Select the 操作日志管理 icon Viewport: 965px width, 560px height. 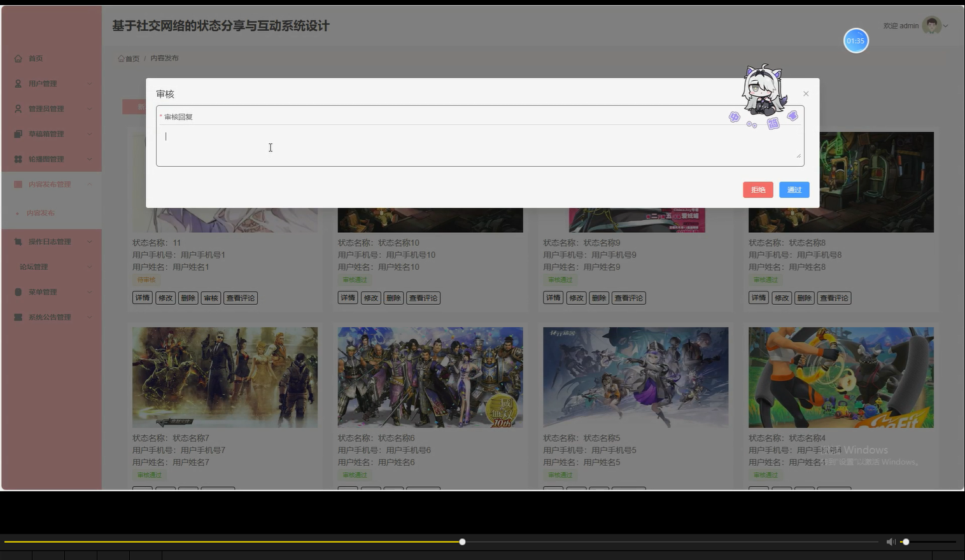18,241
